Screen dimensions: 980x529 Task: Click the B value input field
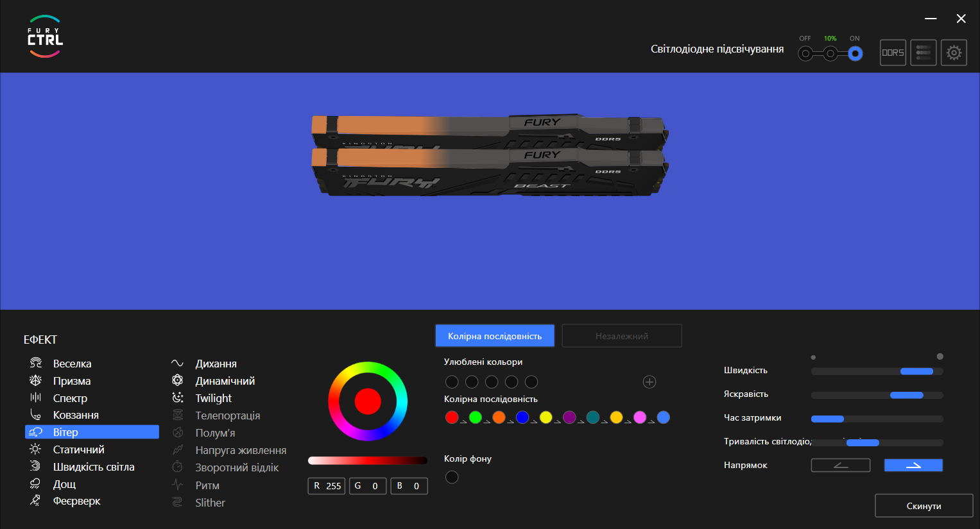(409, 486)
